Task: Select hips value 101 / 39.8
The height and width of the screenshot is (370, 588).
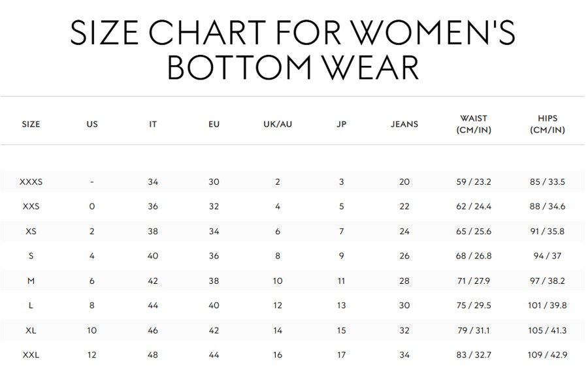Action: pyautogui.click(x=547, y=305)
